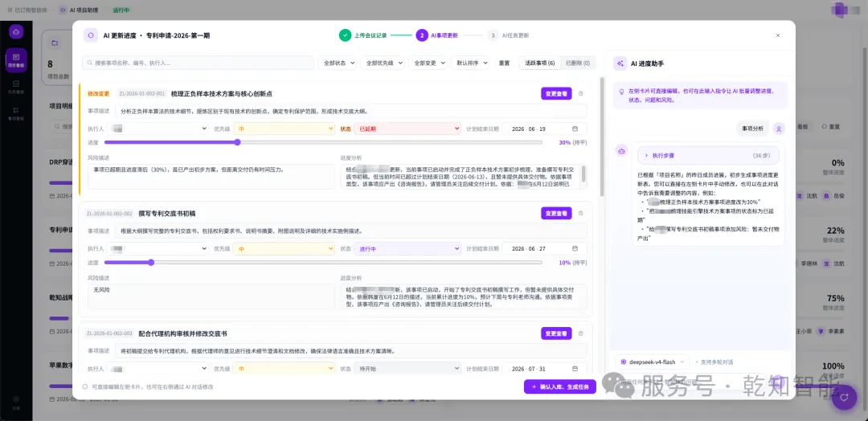Switch to 已删除 (0) tab
This screenshot has height=421, width=868.
pos(578,63)
